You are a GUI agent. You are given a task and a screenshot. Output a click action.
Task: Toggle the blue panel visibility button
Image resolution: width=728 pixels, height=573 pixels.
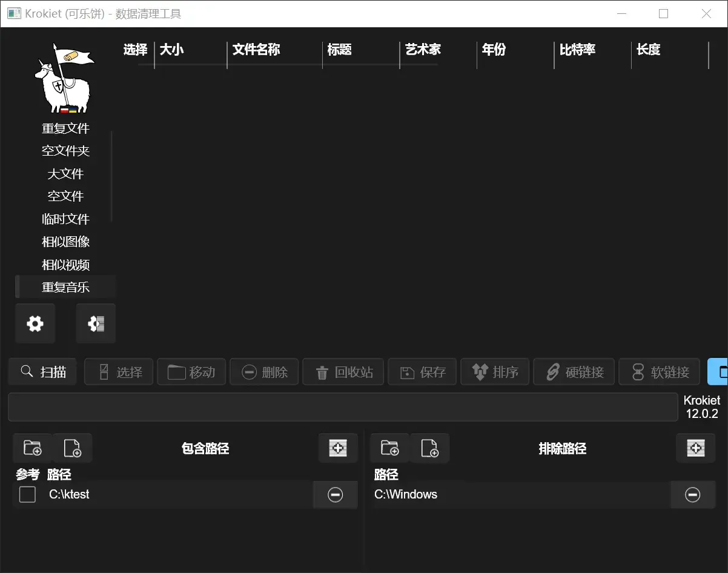[x=718, y=371]
